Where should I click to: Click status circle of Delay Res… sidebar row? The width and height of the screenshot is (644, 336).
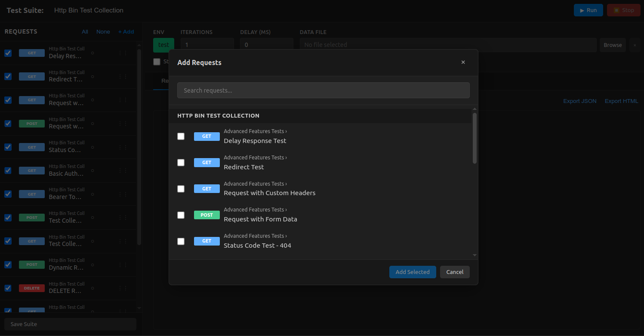coord(92,53)
